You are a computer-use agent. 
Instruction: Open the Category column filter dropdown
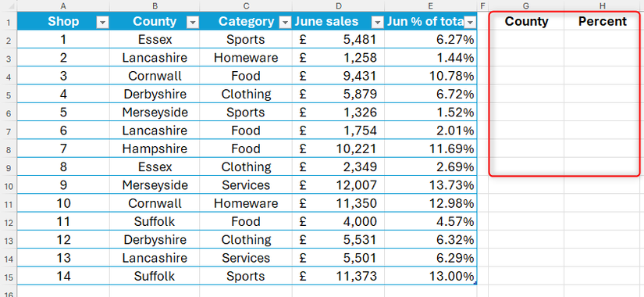[x=285, y=23]
